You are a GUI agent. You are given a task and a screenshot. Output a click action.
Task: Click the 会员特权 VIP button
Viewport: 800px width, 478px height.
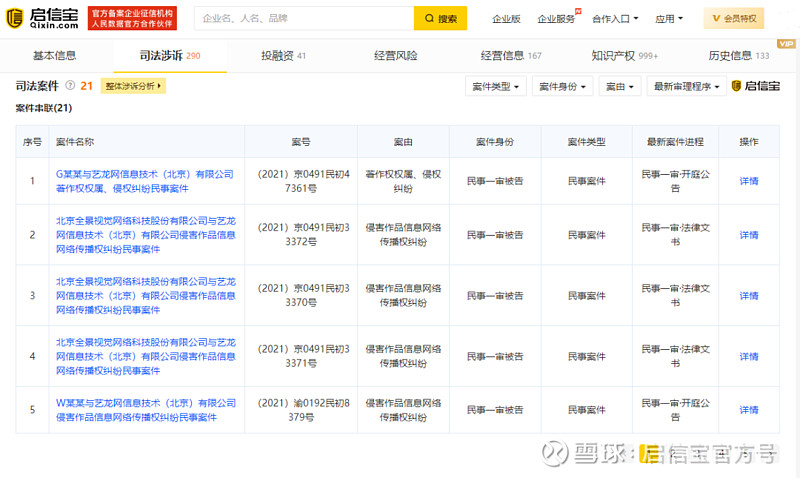[x=734, y=18]
